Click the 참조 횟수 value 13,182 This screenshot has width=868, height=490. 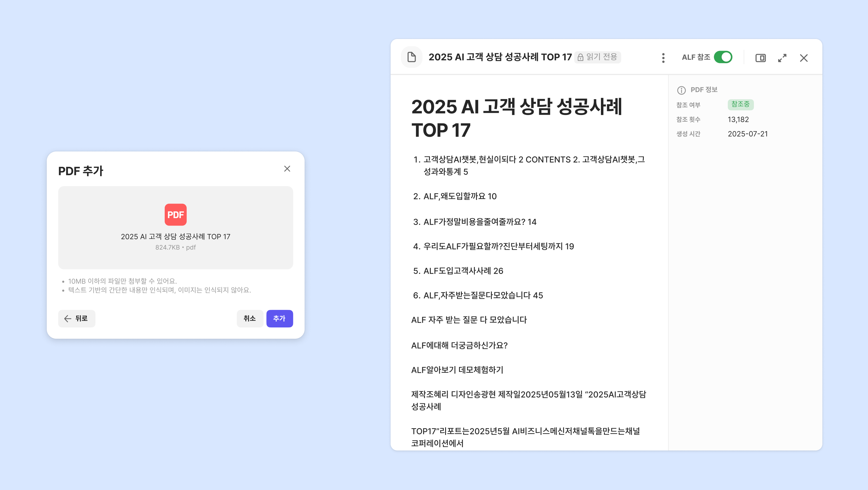(738, 119)
